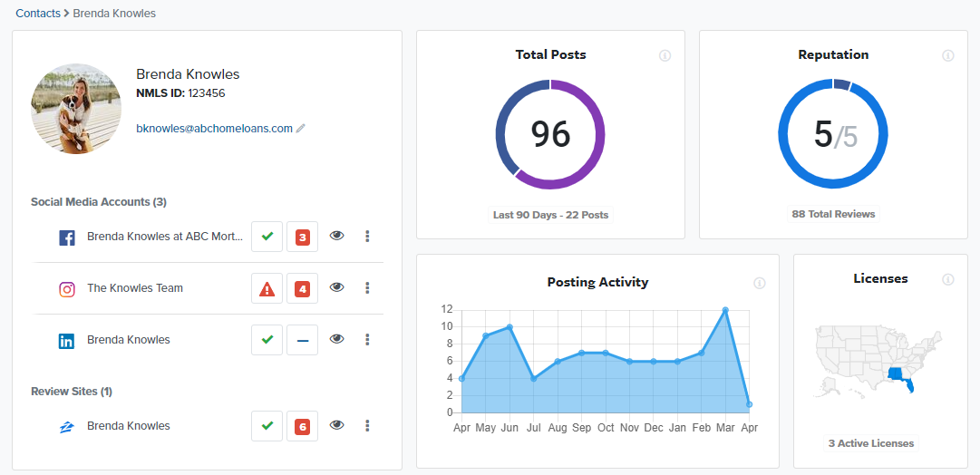
Task: Open the Licenses info icon
Action: (947, 279)
